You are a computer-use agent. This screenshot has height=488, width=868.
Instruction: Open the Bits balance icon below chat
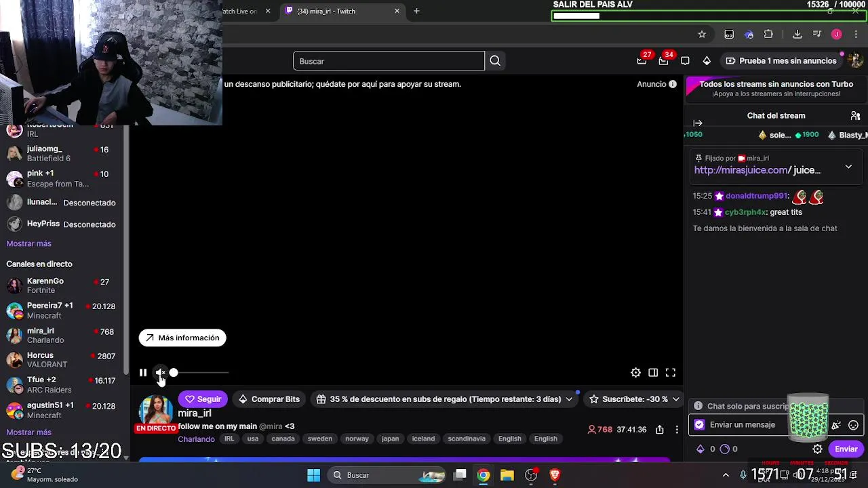click(701, 449)
